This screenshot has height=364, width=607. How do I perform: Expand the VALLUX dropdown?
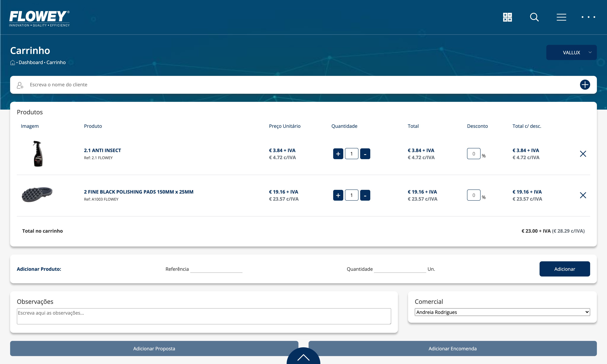click(x=571, y=52)
